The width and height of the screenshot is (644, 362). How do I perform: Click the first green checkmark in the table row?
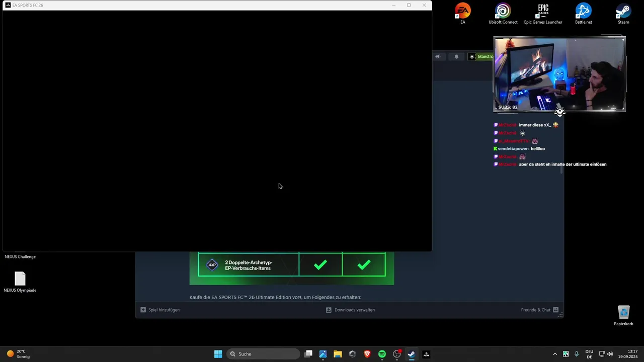click(x=320, y=265)
